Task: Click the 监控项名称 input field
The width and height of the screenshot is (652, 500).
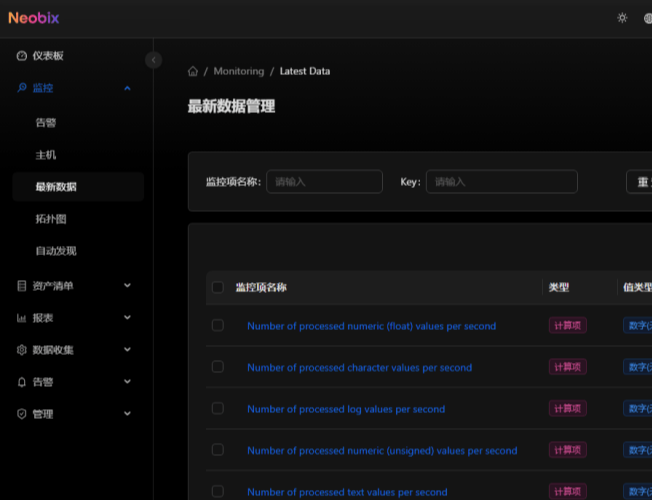Action: (324, 181)
